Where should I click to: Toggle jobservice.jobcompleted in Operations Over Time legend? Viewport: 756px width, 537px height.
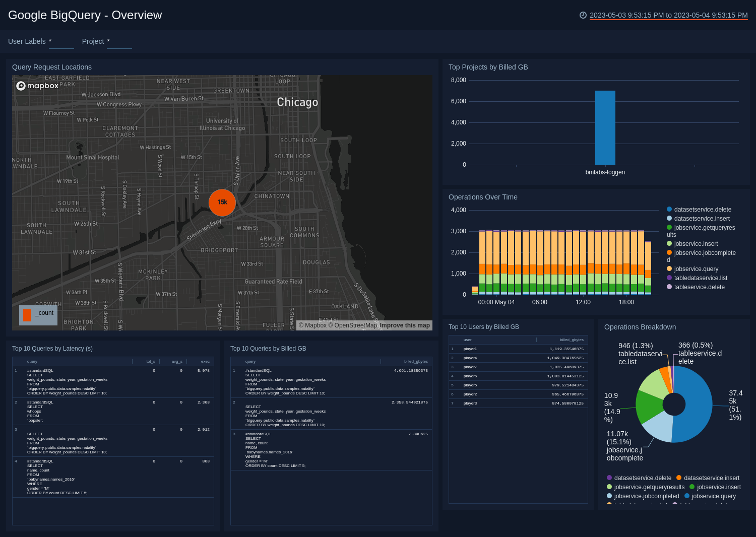click(701, 256)
